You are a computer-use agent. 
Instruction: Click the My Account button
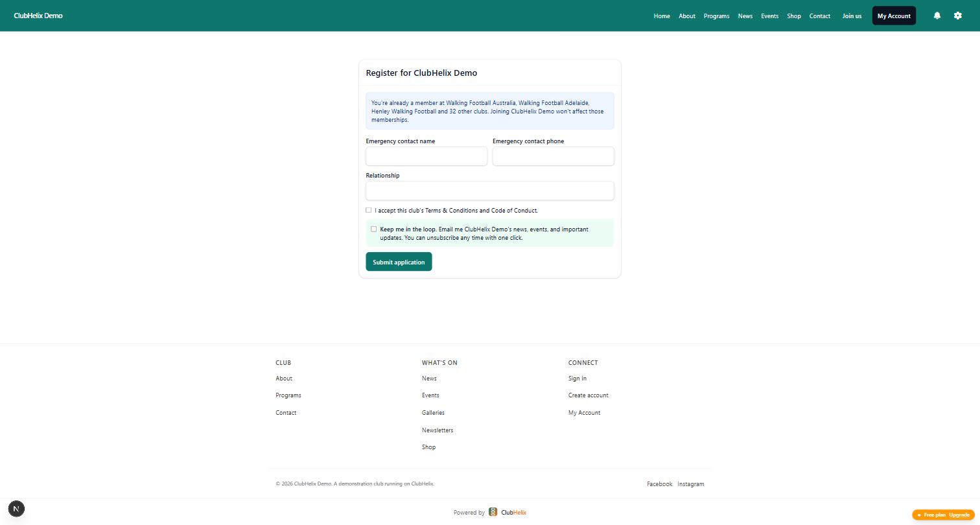(x=894, y=16)
